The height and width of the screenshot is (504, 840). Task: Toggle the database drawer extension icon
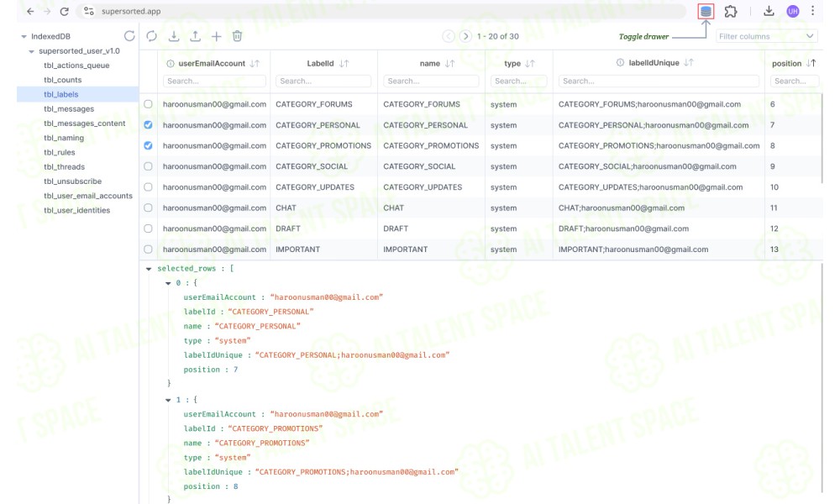click(706, 11)
